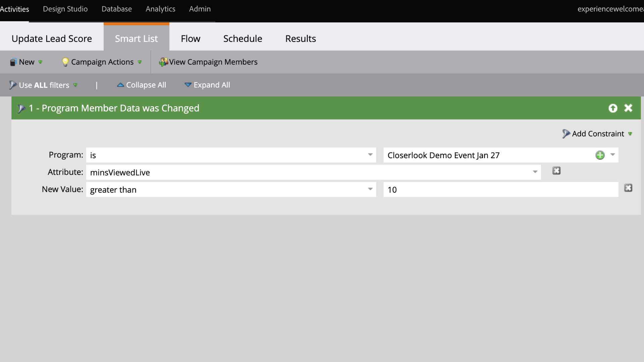Image resolution: width=644 pixels, height=362 pixels.
Task: Remove the New Value constraint
Action: pos(628,188)
